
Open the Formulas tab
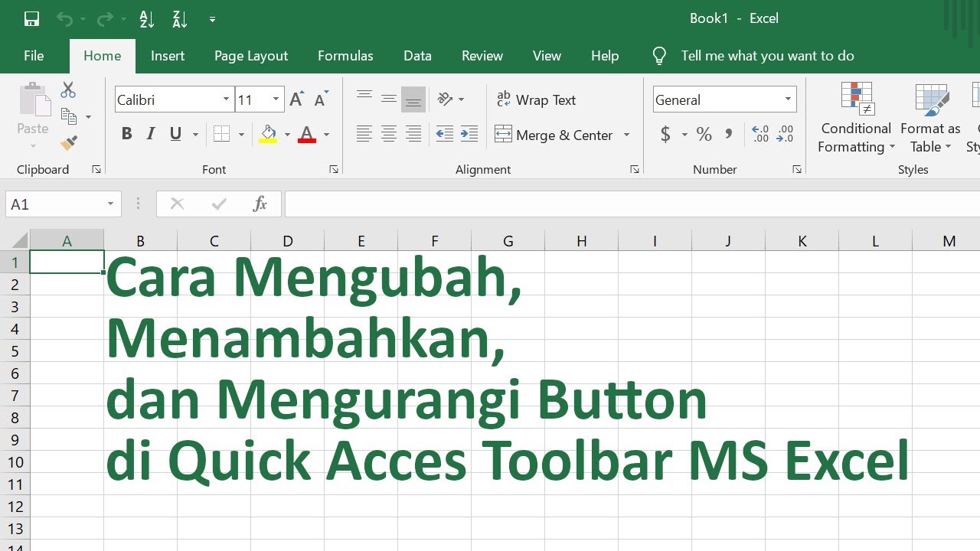pyautogui.click(x=345, y=56)
